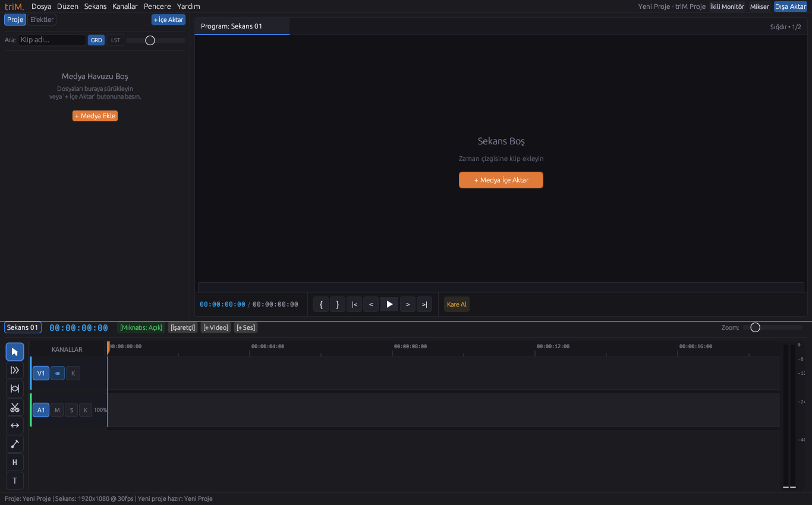The width and height of the screenshot is (812, 505).
Task: Toggle V1 track target button
Action: coord(41,373)
